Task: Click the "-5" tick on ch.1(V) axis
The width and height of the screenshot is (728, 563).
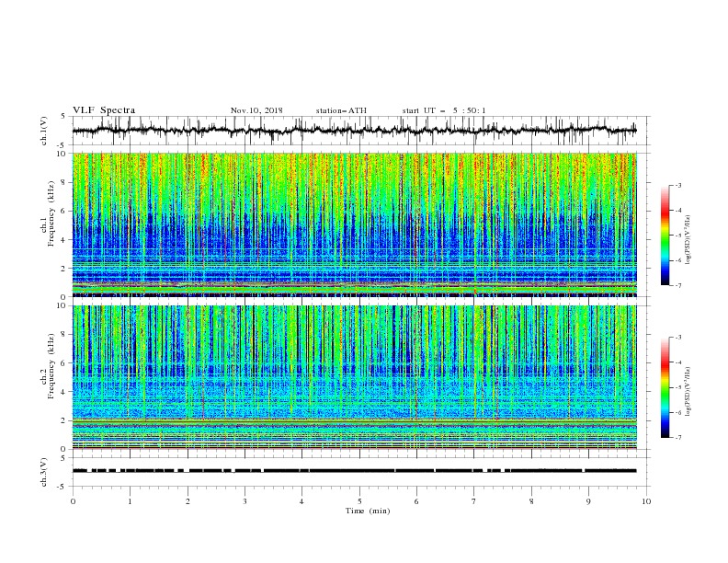Action: pyautogui.click(x=62, y=145)
